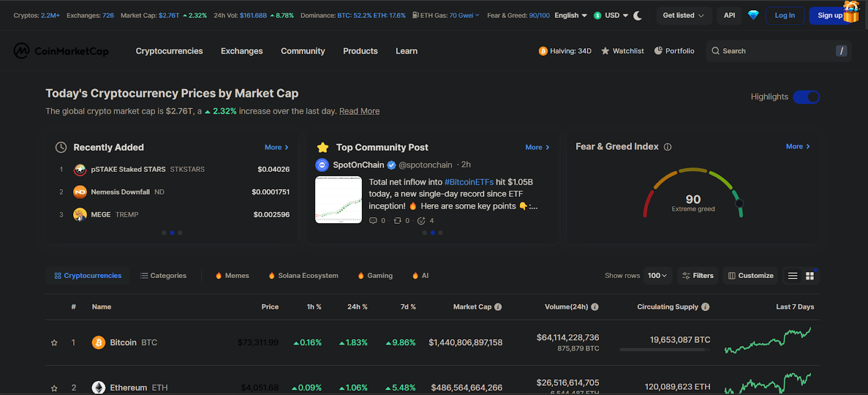
Task: Open the English language dropdown
Action: [x=571, y=15]
